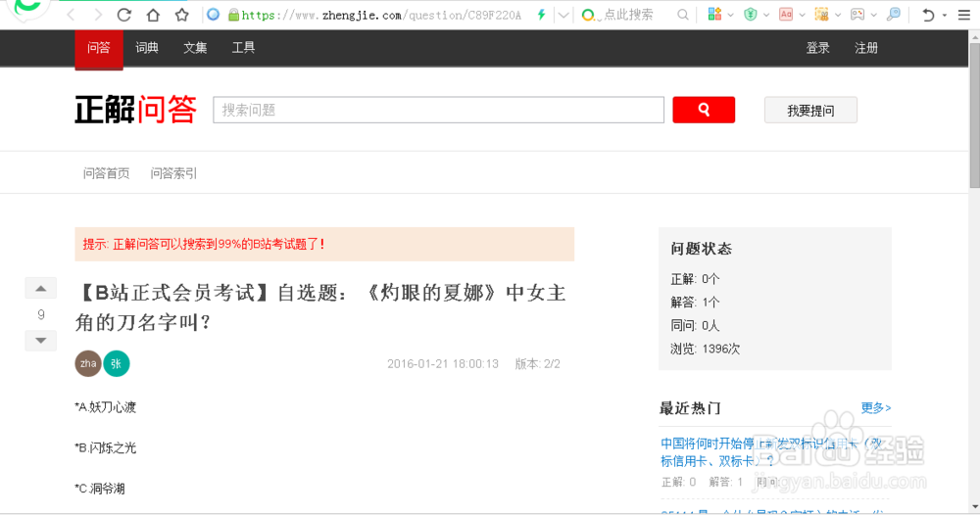Click the 更多> link under 最近热门
Screen dimensions: 980x515
(x=875, y=407)
